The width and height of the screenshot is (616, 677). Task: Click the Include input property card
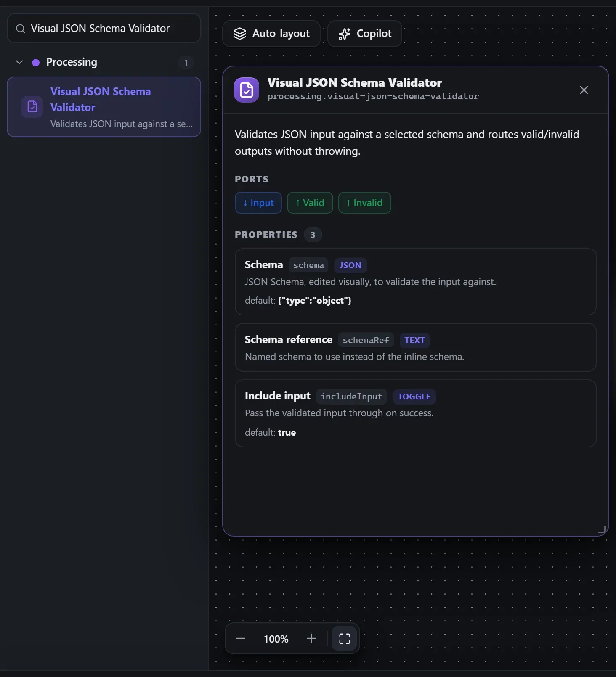pos(416,413)
